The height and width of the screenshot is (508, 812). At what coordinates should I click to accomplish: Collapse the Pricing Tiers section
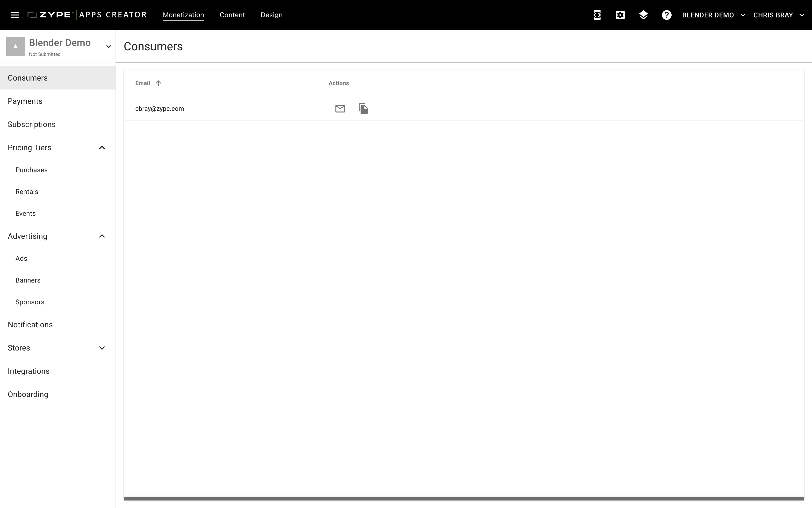pos(102,148)
